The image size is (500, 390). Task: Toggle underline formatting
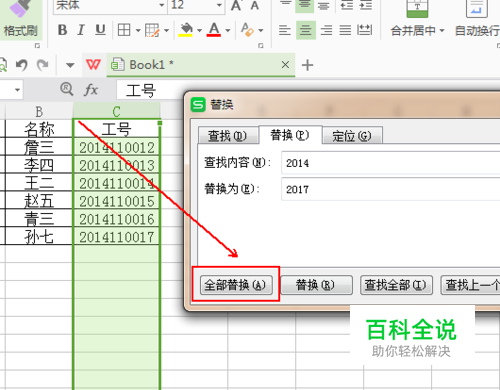pyautogui.click(x=100, y=30)
